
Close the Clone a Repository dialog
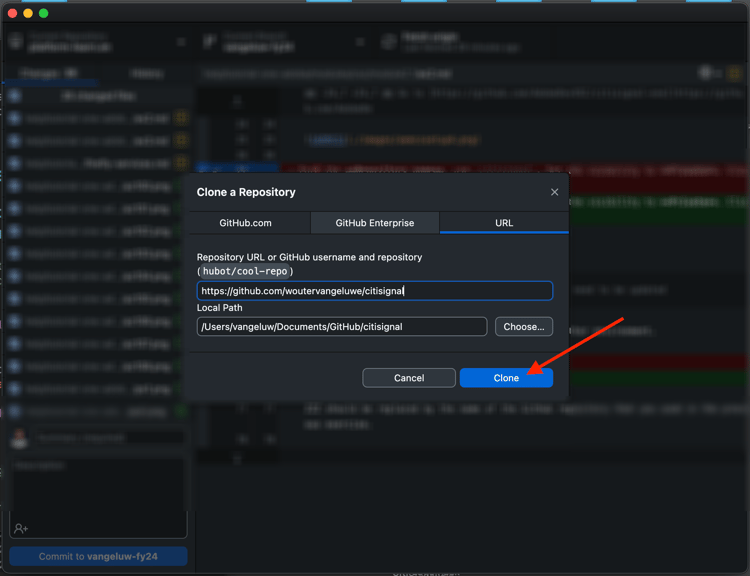point(554,192)
